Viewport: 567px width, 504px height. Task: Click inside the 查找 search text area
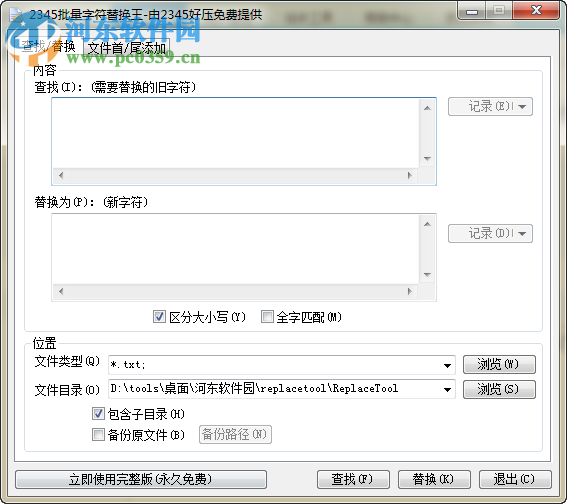(236, 133)
